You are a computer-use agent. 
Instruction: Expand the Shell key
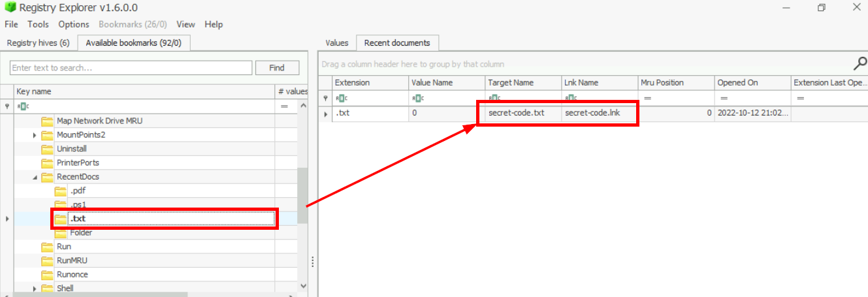click(35, 288)
